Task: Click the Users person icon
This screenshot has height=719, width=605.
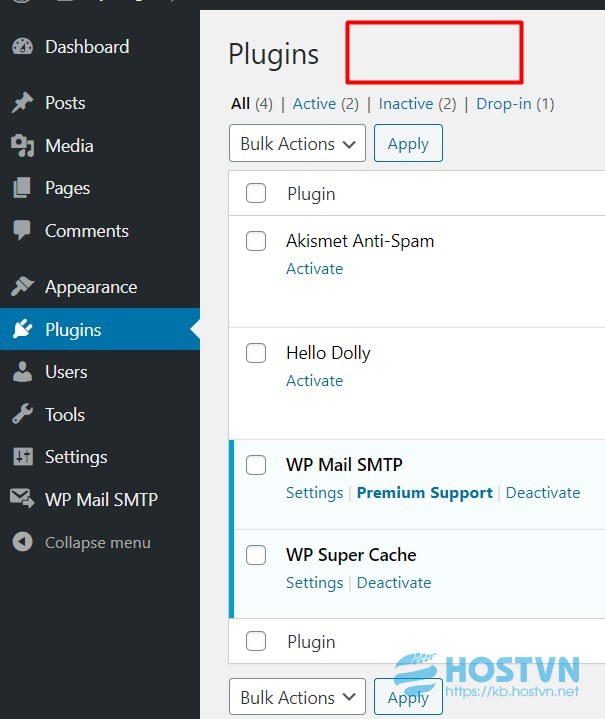Action: click(x=22, y=372)
